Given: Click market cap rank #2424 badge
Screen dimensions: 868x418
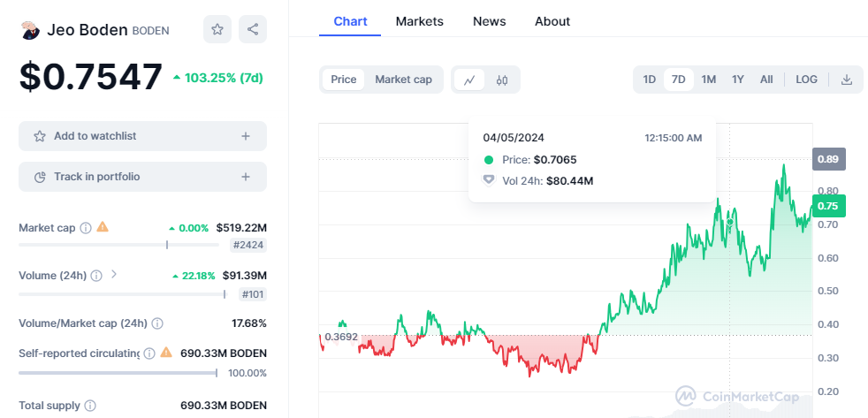Looking at the screenshot, I should click(x=248, y=246).
